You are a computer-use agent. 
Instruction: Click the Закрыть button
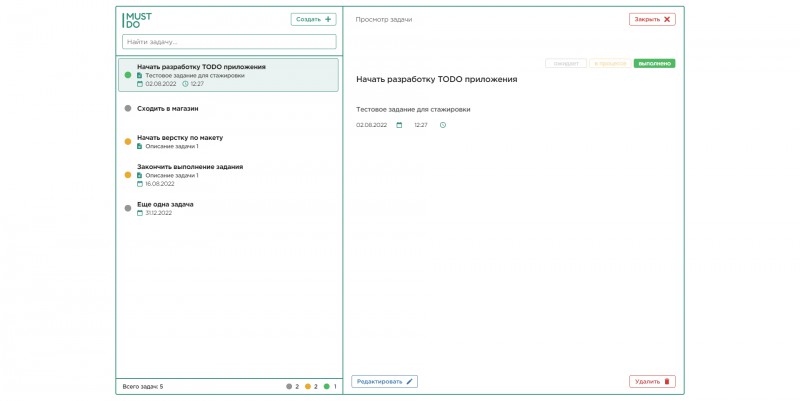[x=652, y=19]
